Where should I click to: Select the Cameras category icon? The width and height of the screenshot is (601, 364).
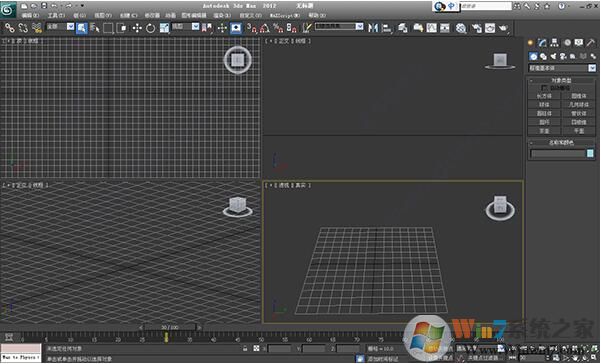pos(563,56)
